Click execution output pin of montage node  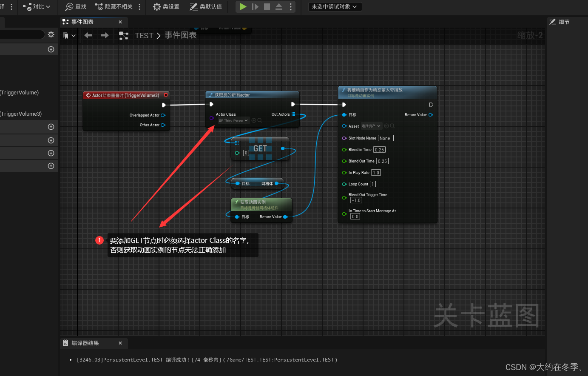point(431,105)
